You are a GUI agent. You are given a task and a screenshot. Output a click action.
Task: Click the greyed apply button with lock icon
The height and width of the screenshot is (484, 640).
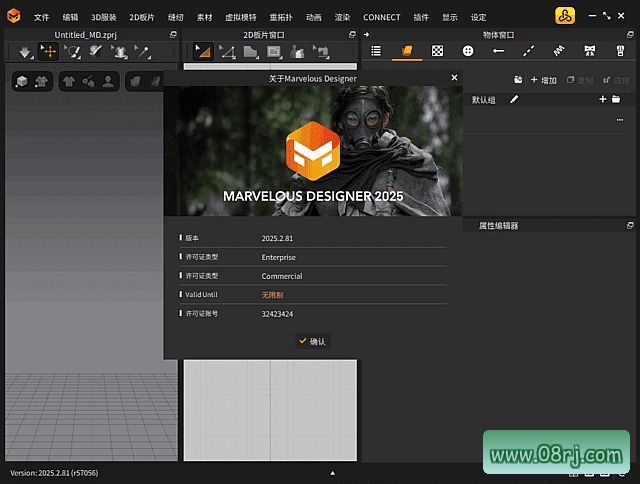(616, 80)
